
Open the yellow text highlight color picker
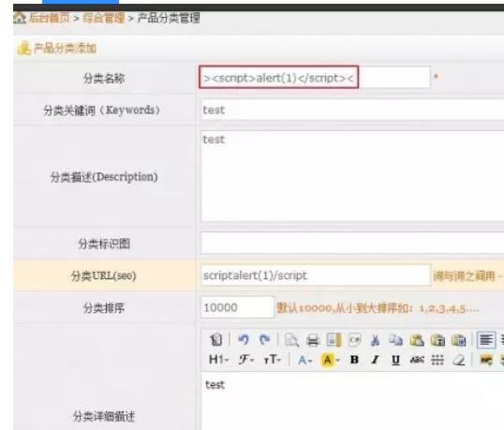click(x=330, y=360)
